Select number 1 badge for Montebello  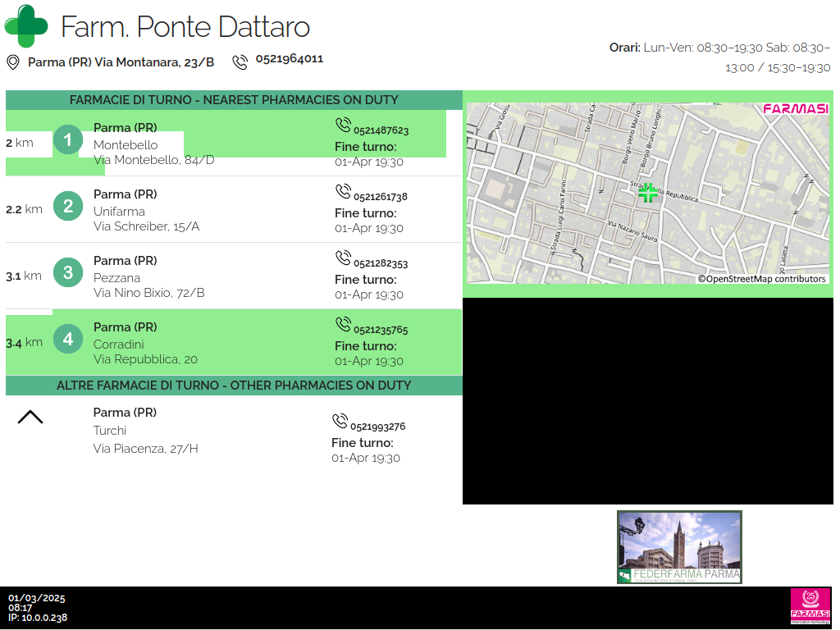tap(68, 140)
